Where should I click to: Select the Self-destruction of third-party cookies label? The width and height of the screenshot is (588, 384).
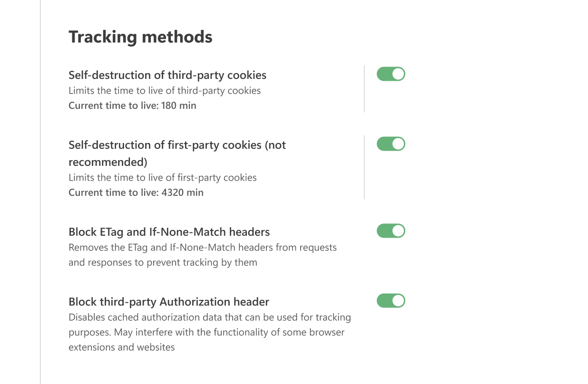pos(167,75)
